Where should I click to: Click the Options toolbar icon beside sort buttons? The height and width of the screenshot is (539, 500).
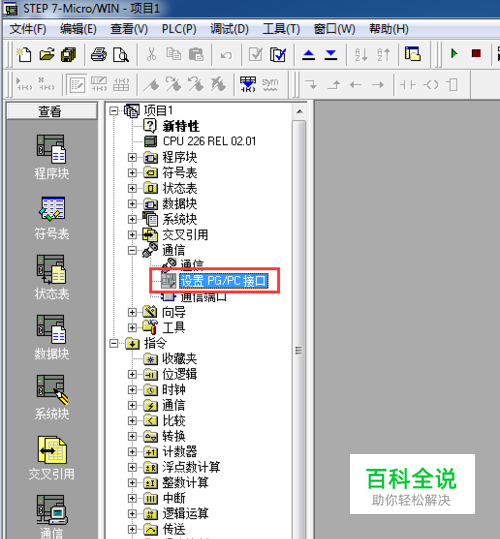tap(412, 54)
